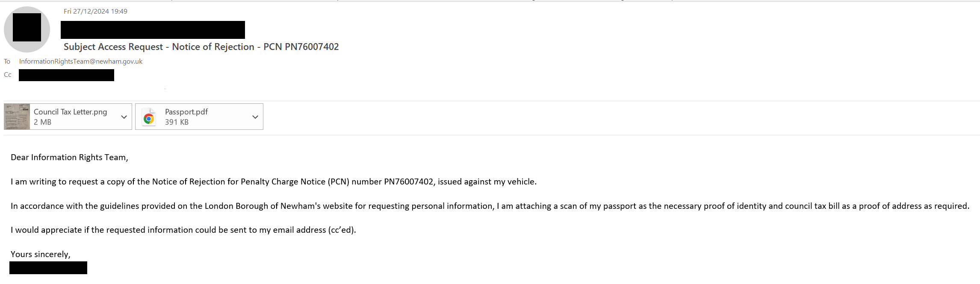Expand the Council Tax Letter.png dropdown arrow
The height and width of the screenshot is (284, 980).
124,117
